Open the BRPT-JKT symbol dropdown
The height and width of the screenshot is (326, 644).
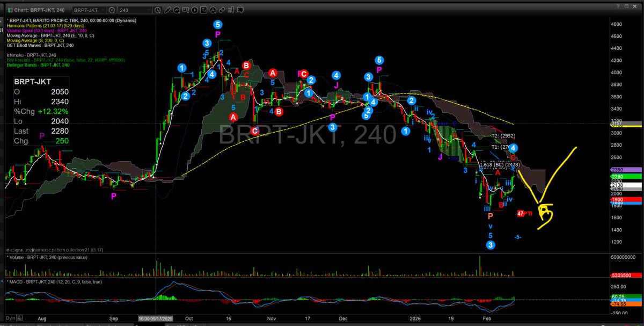point(90,10)
